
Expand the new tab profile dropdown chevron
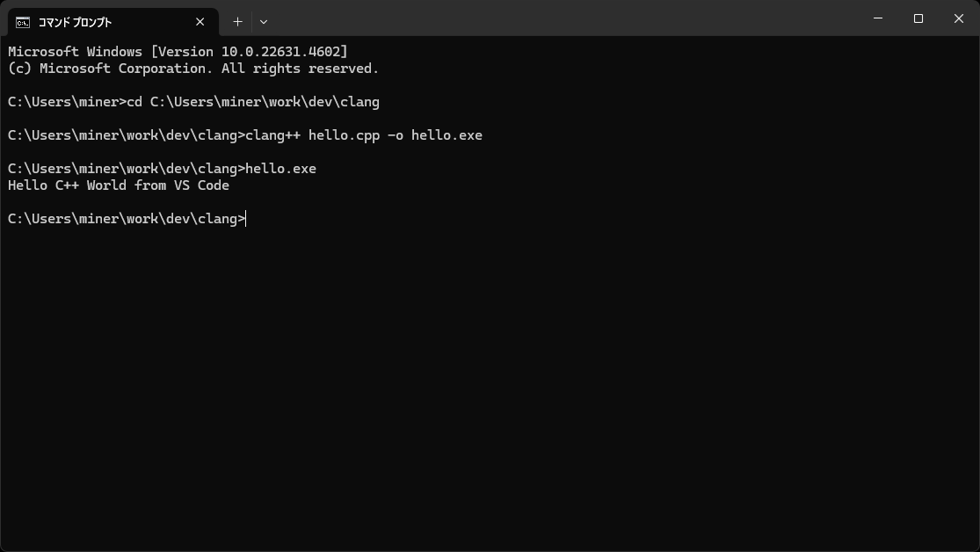point(264,22)
